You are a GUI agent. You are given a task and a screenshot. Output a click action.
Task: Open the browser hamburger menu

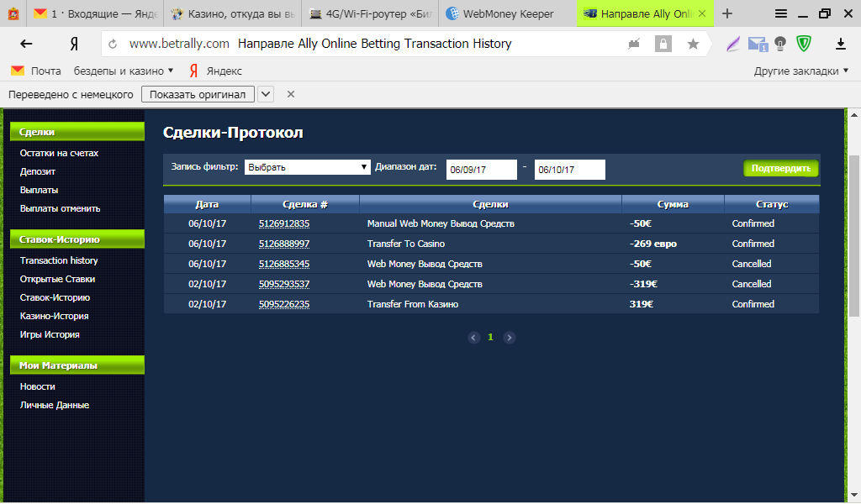[781, 13]
